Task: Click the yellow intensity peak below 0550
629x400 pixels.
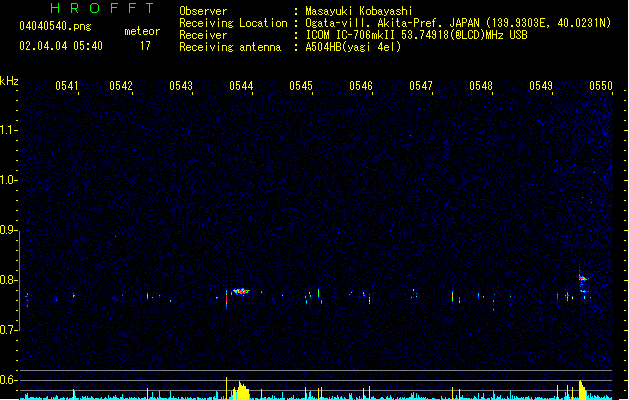Action: pos(582,390)
